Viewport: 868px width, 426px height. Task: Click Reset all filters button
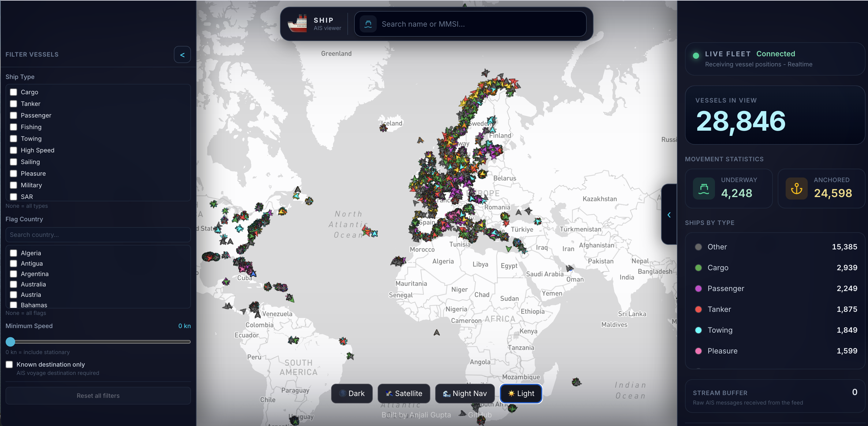(98, 395)
